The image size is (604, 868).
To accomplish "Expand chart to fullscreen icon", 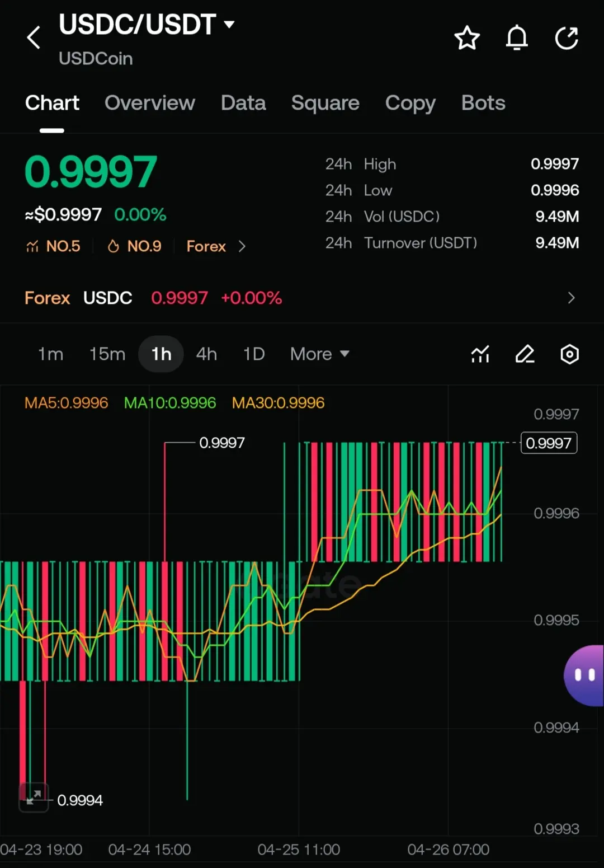I will tap(34, 797).
